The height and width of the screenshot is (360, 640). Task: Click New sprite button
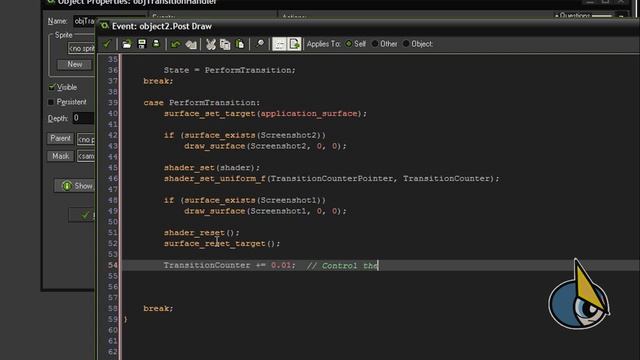tap(74, 64)
